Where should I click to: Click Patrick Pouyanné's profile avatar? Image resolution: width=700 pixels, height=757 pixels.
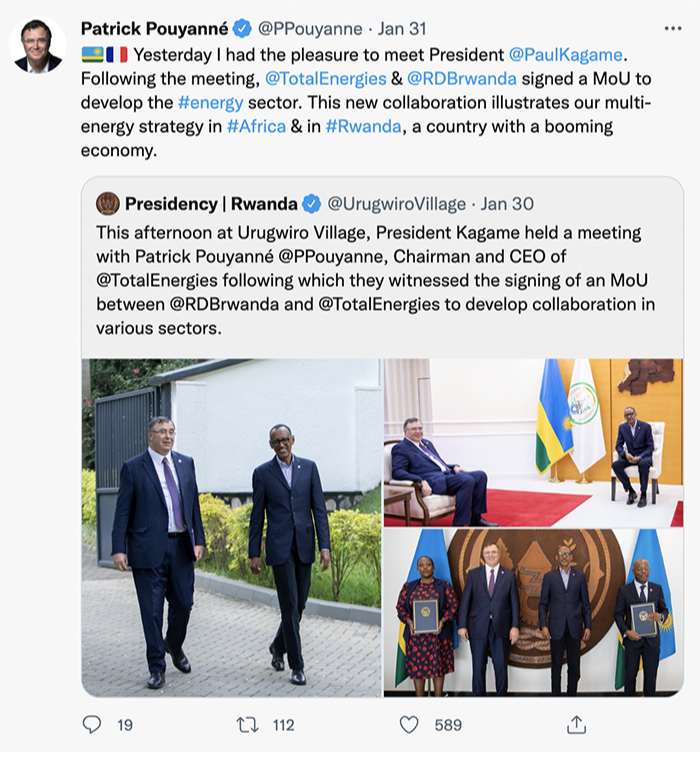38,47
